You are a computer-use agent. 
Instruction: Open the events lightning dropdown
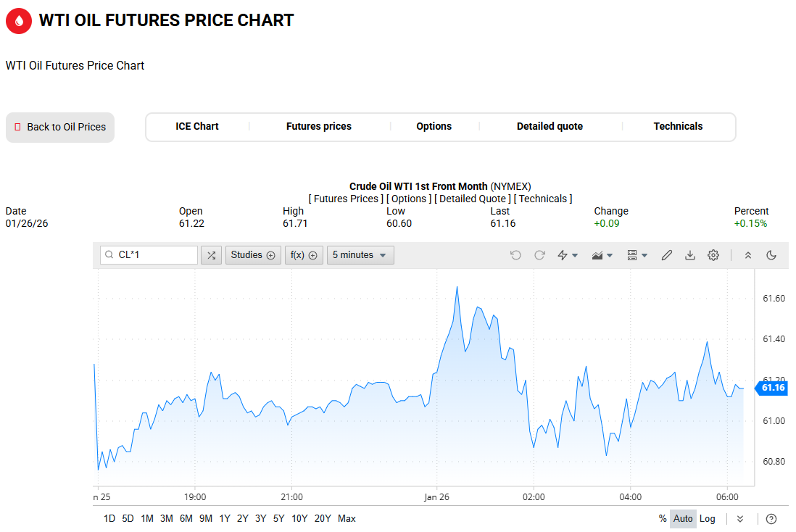coord(567,255)
